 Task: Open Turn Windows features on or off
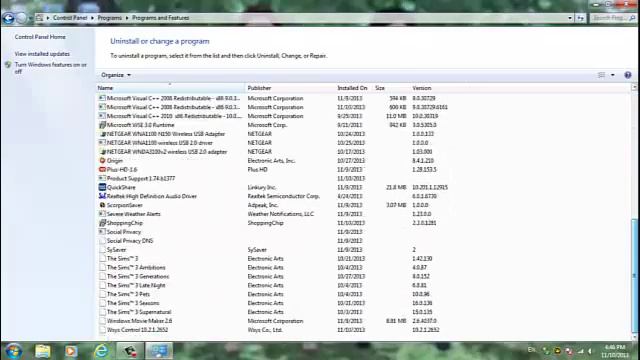(x=51, y=68)
